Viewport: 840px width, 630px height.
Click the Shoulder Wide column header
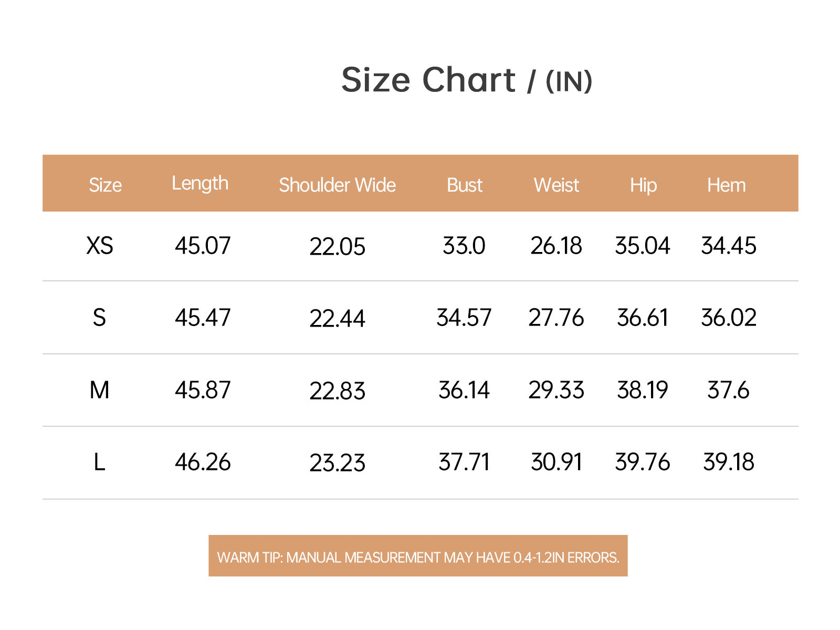click(337, 185)
